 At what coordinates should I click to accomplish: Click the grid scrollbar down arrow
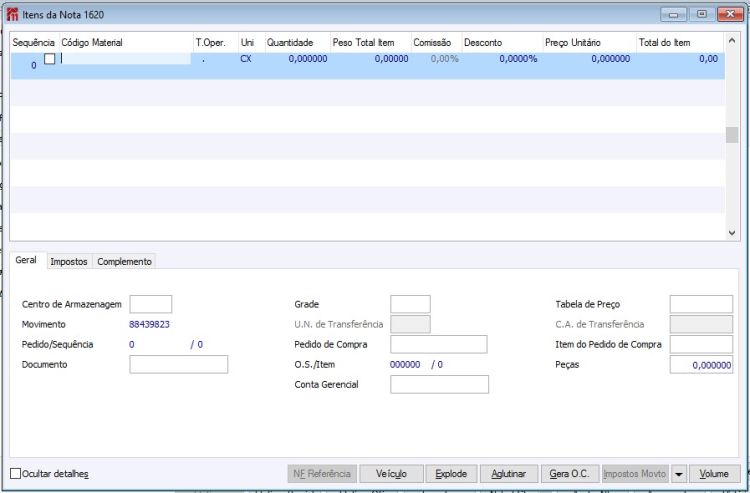(731, 233)
